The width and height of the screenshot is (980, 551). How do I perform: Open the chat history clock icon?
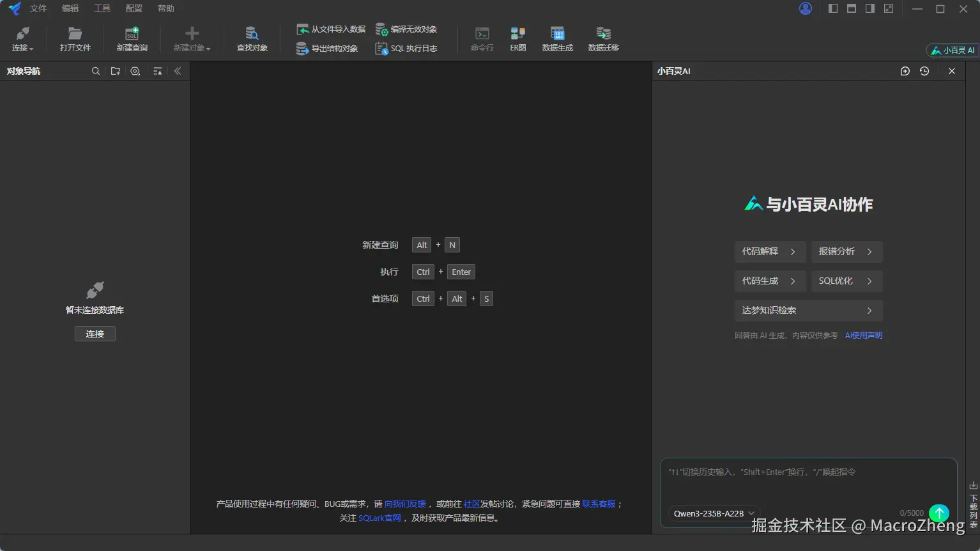coord(924,71)
